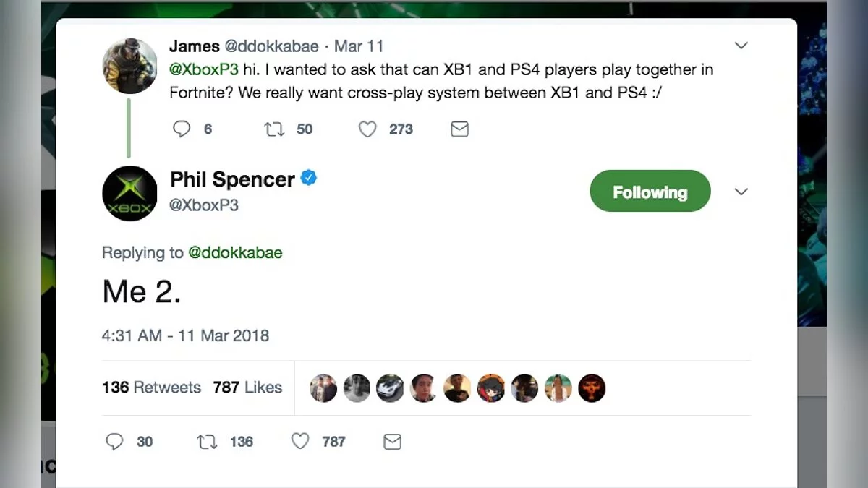The image size is (868, 488).
Task: Open the tweet timestamp 4:31 AM - 11 Mar 2018
Action: point(185,335)
